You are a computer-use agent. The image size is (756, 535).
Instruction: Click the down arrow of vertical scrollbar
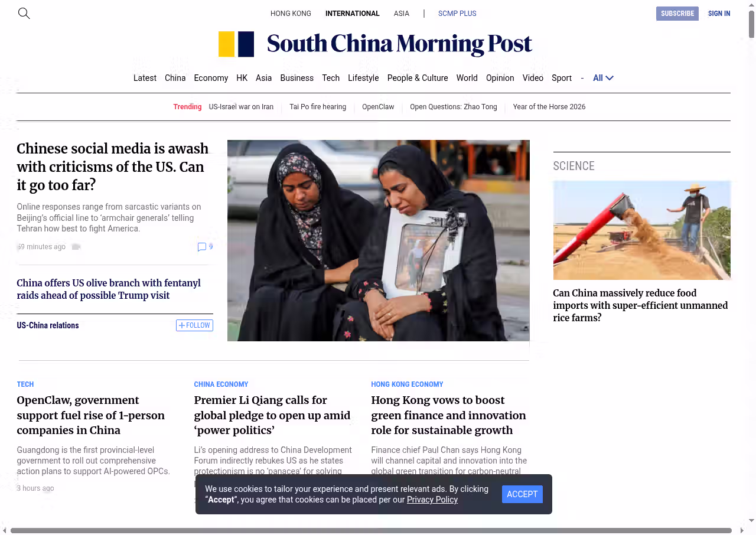(x=751, y=520)
